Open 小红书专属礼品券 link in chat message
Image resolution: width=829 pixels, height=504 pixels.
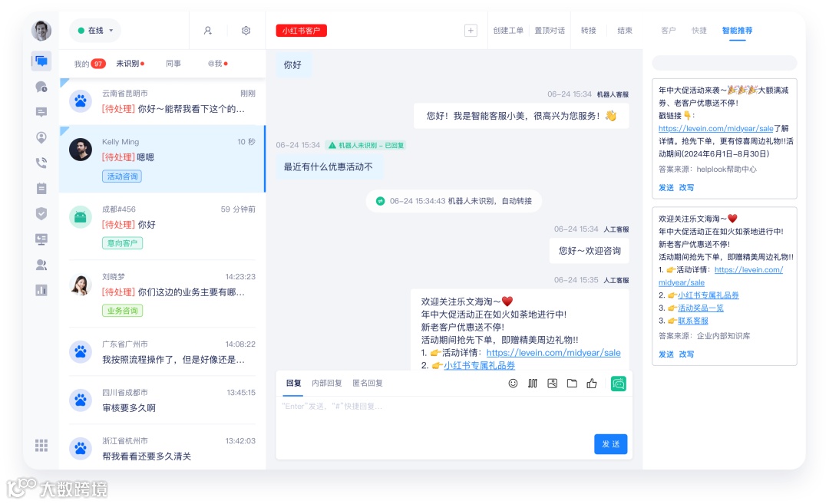[x=479, y=365]
